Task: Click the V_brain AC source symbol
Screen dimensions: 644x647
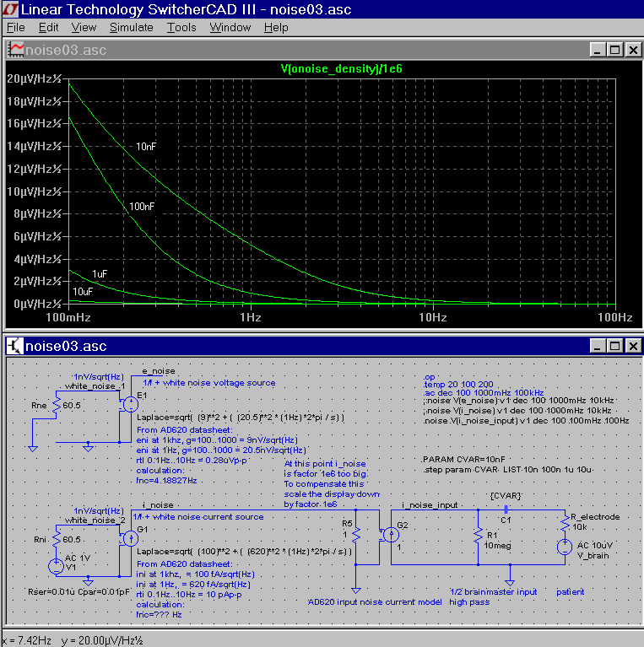Action: point(564,547)
